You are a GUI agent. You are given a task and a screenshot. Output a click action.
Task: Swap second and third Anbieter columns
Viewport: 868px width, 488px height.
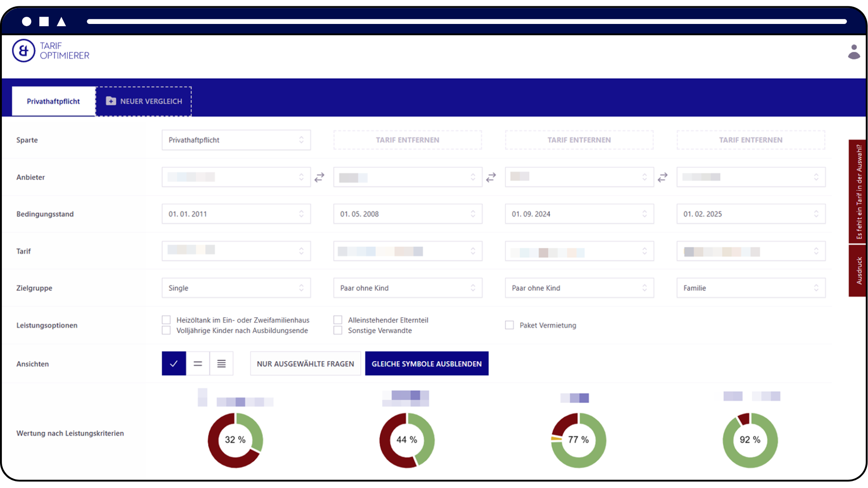tap(491, 177)
